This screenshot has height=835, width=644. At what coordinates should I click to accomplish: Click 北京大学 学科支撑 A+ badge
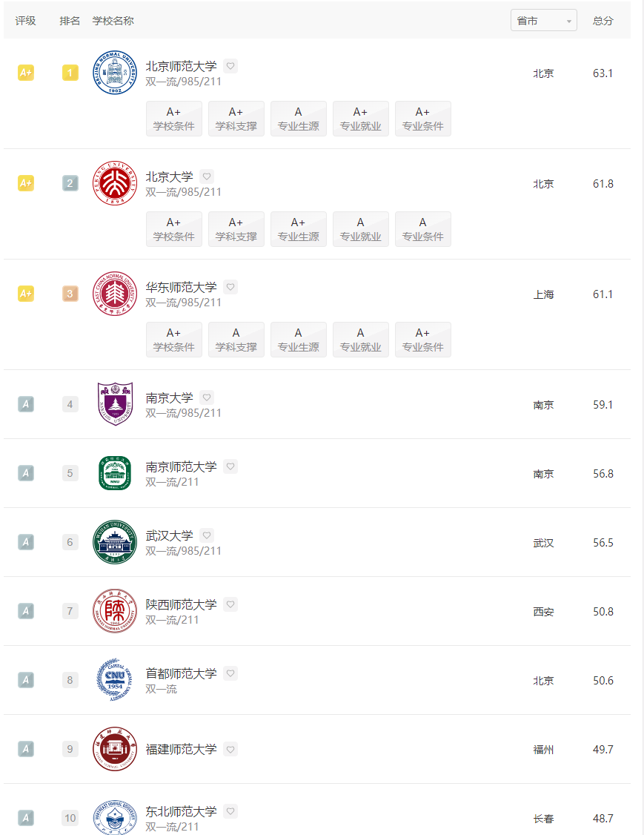point(236,229)
